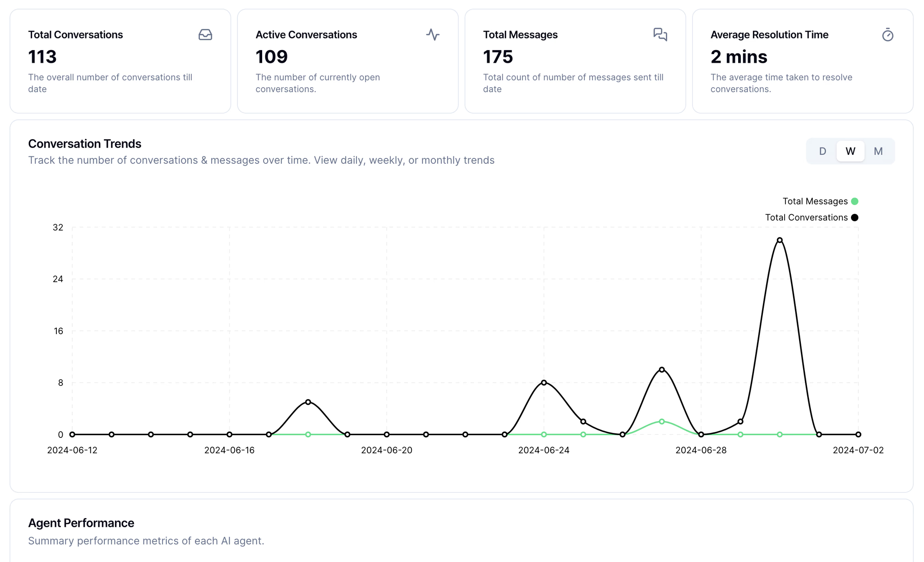The height and width of the screenshot is (562, 924).
Task: Switch chart to daily view with D
Action: 822,151
